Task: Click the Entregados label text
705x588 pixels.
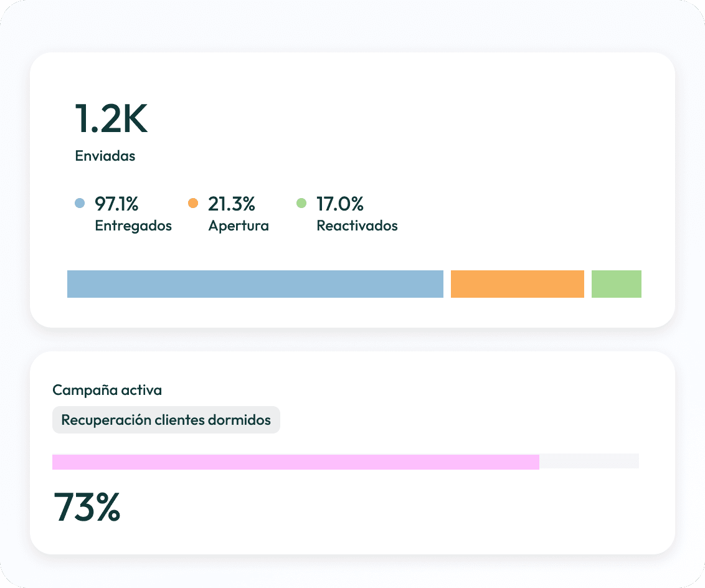Action: pos(133,225)
